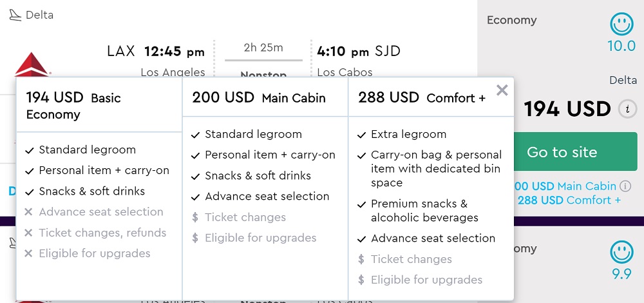This screenshot has width=644, height=303.
Task: Close the fare comparison popup
Action: click(x=502, y=90)
